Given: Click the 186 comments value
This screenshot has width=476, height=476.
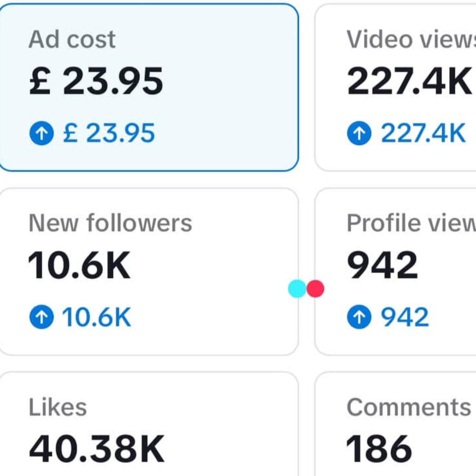Looking at the screenshot, I should tap(379, 449).
